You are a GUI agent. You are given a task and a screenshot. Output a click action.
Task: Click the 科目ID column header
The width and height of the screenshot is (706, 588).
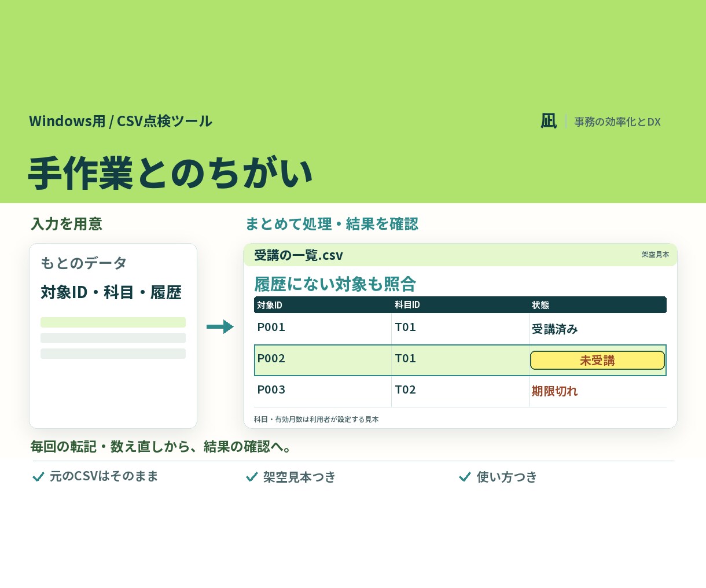click(407, 305)
